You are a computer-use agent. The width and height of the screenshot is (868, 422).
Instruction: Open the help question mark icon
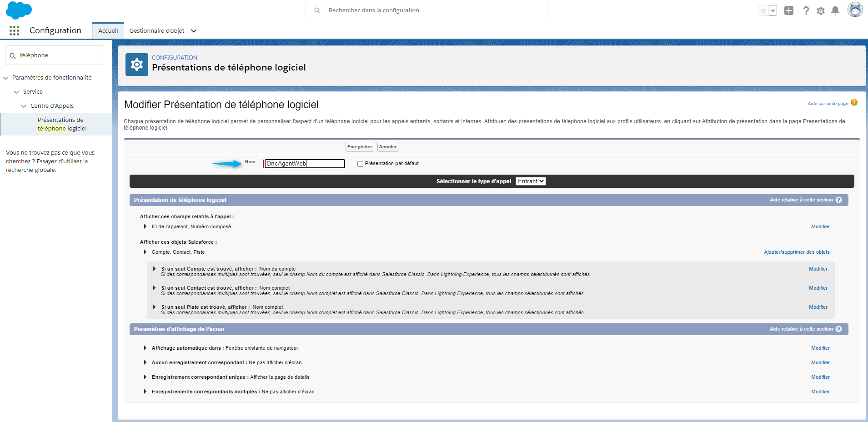(806, 10)
